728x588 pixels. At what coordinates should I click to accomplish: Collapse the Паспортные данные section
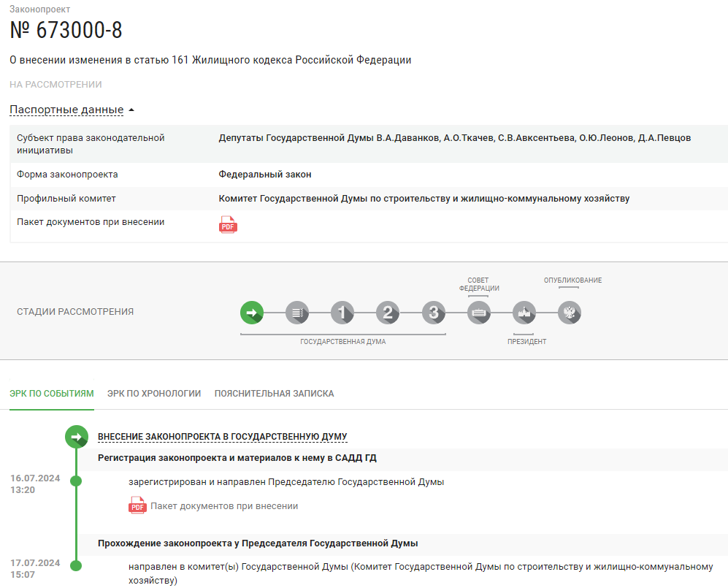[66, 110]
